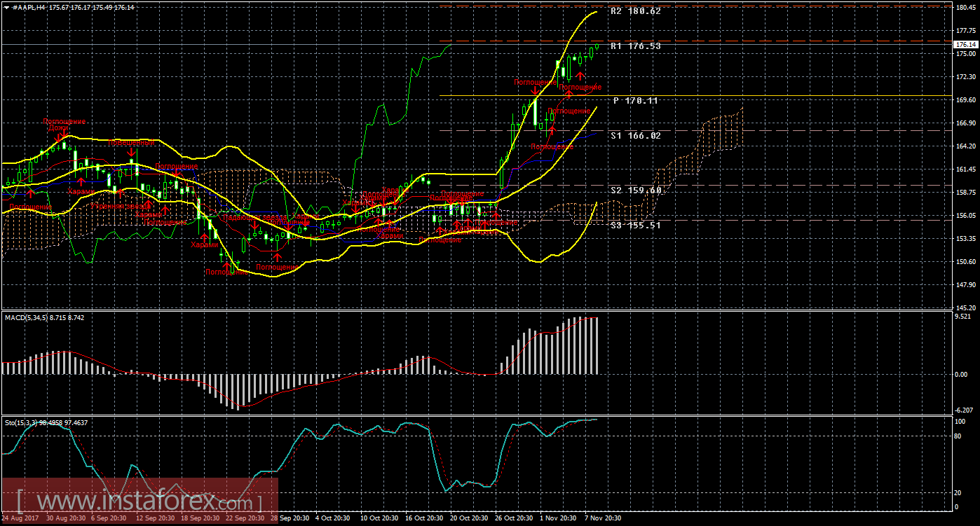Click the Повешенный pattern text label
The width and height of the screenshot is (980, 526).
tap(131, 142)
